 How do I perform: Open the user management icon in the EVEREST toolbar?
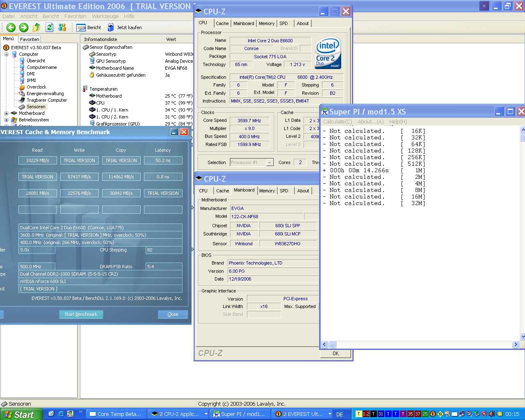[62, 27]
